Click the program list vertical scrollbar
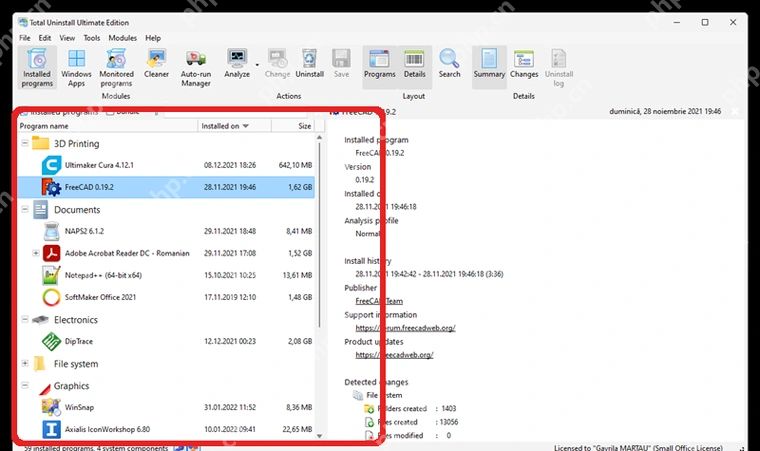This screenshot has width=760, height=451. pos(319,234)
